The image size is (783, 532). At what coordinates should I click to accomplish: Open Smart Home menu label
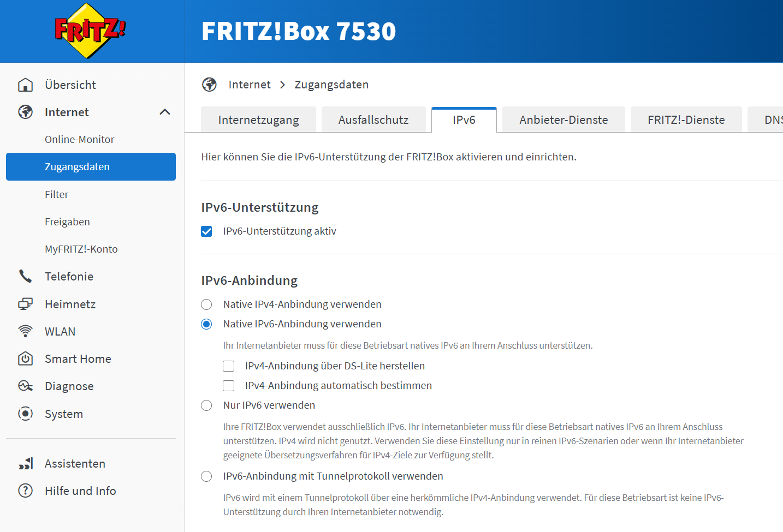[x=78, y=358]
